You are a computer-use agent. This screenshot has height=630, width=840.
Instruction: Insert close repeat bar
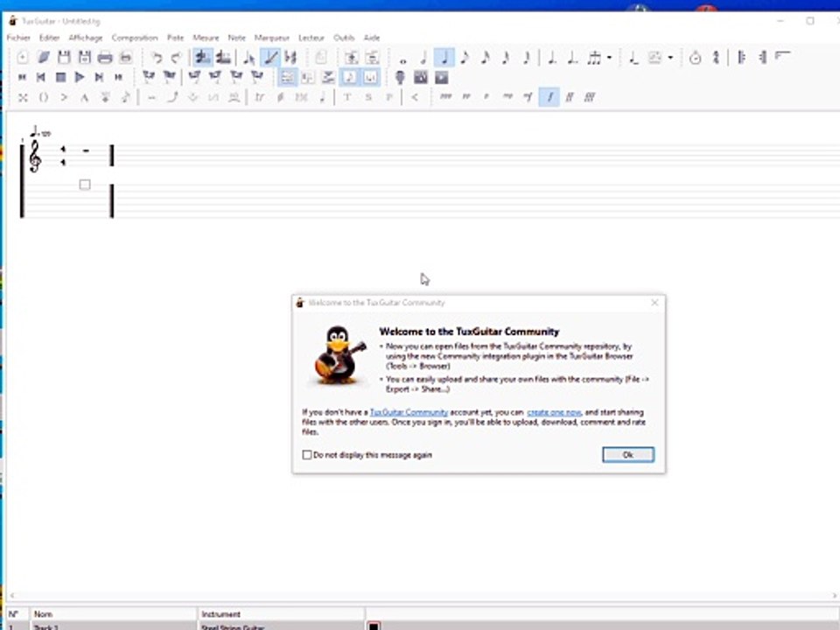point(762,58)
